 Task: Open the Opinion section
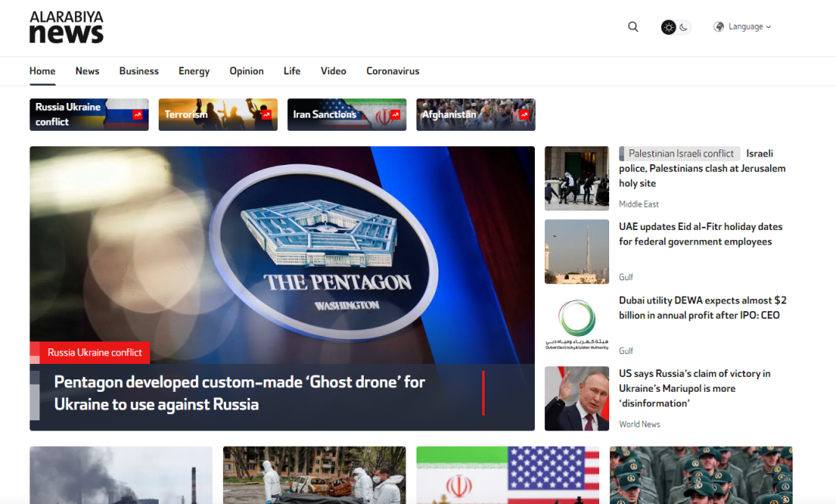(x=247, y=71)
